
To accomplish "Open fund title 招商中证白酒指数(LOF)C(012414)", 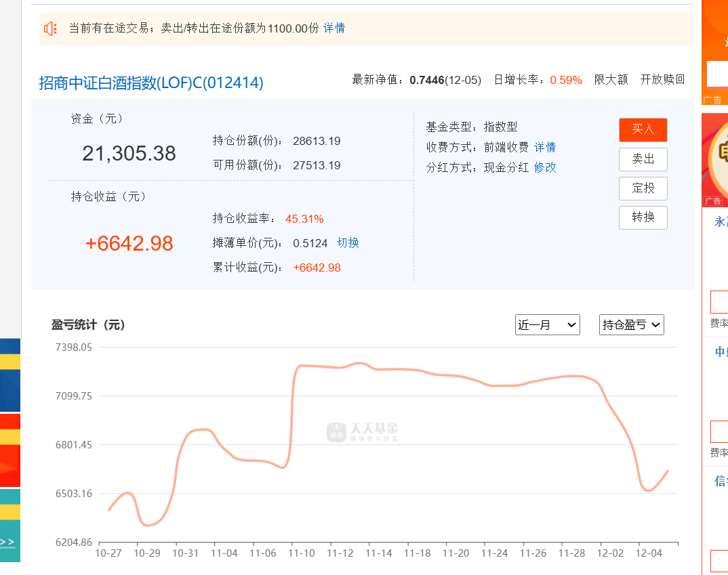I will [151, 83].
